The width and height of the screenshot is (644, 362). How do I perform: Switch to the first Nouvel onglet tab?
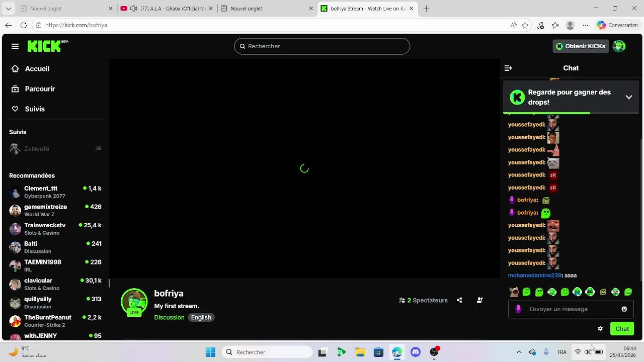(66, 9)
